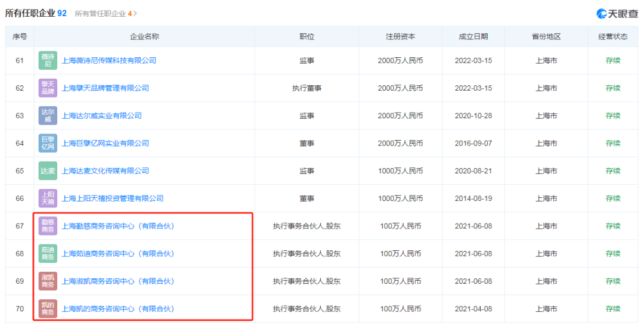Click date 2014-08-19 in row 66
This screenshot has height=329, width=644.
click(473, 198)
